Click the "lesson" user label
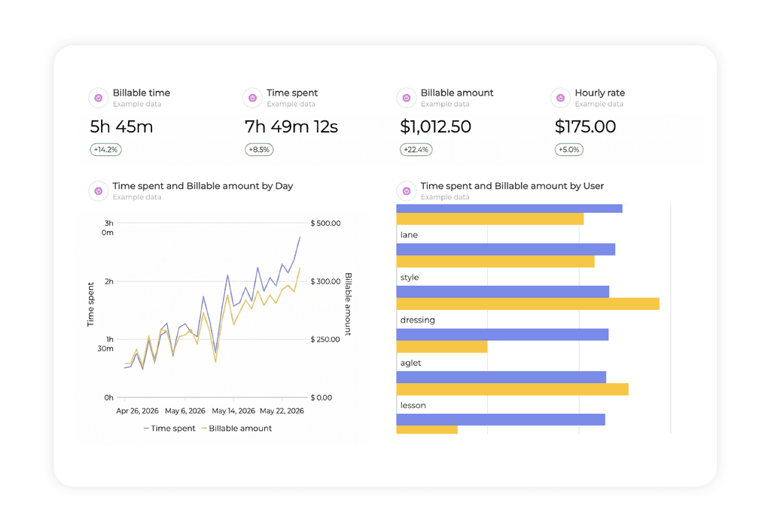The height and width of the screenshot is (532, 771). pos(413,406)
